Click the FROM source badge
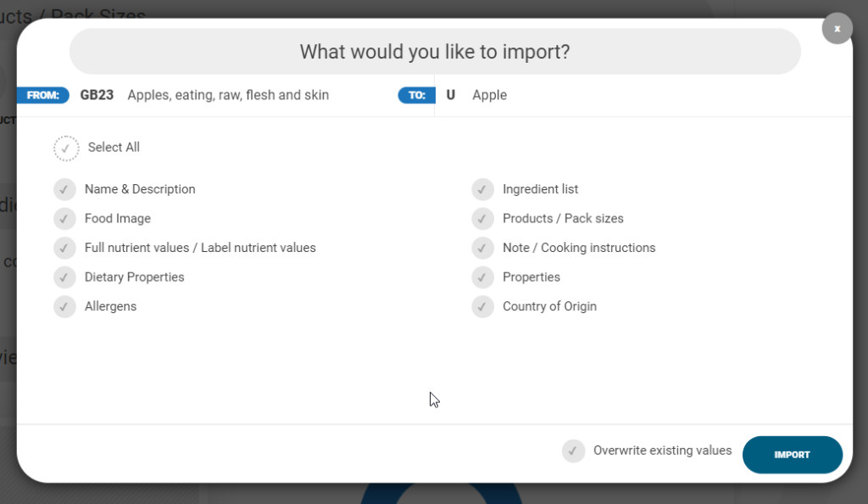Image resolution: width=868 pixels, height=504 pixels. tap(42, 95)
